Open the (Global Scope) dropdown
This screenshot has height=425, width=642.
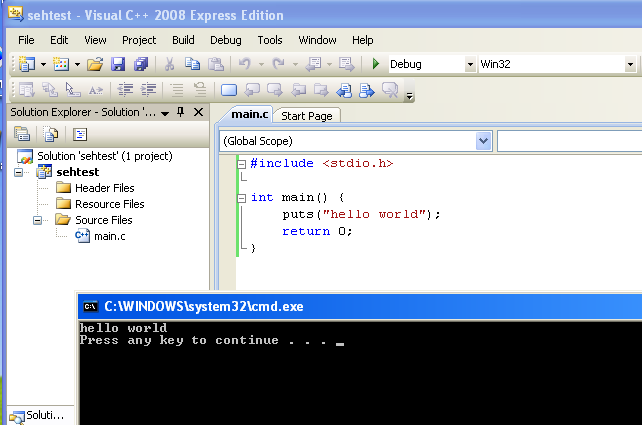tap(484, 141)
